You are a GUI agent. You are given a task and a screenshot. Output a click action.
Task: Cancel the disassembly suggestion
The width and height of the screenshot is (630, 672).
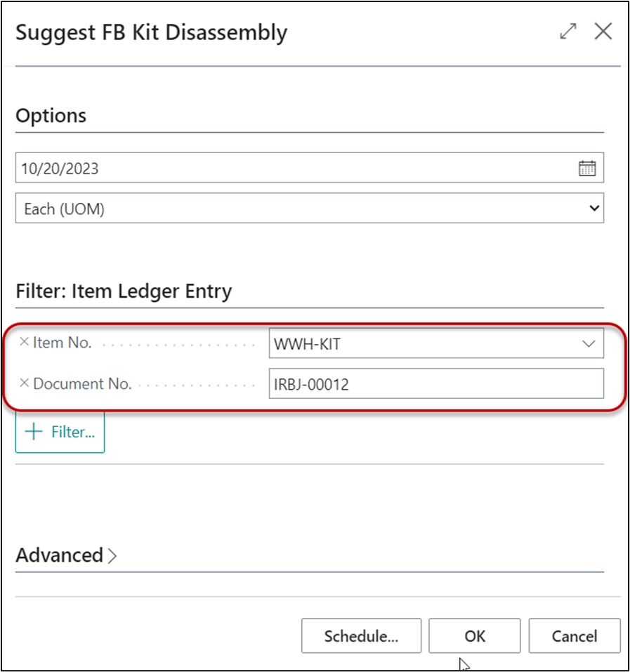point(575,636)
